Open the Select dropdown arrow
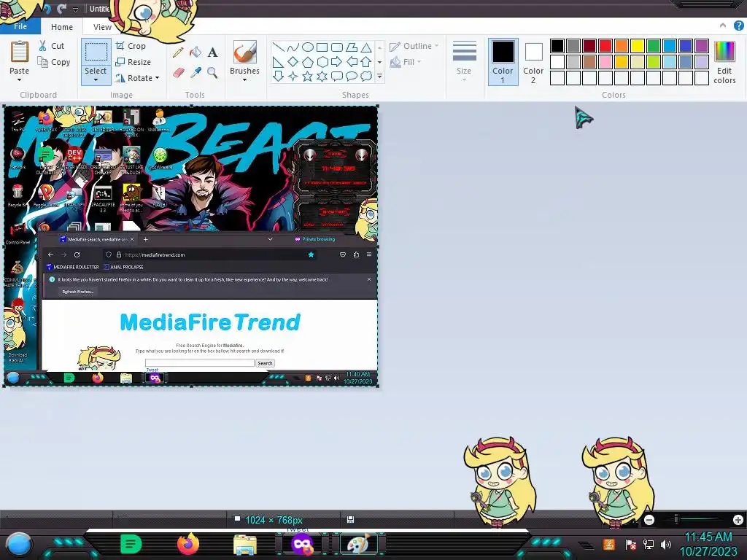747x560 pixels. (x=96, y=80)
